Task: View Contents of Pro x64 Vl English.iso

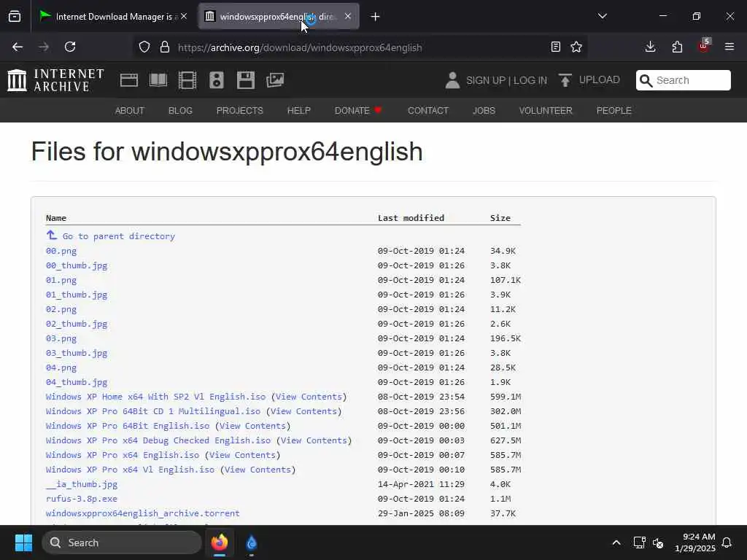Action: [x=258, y=470]
